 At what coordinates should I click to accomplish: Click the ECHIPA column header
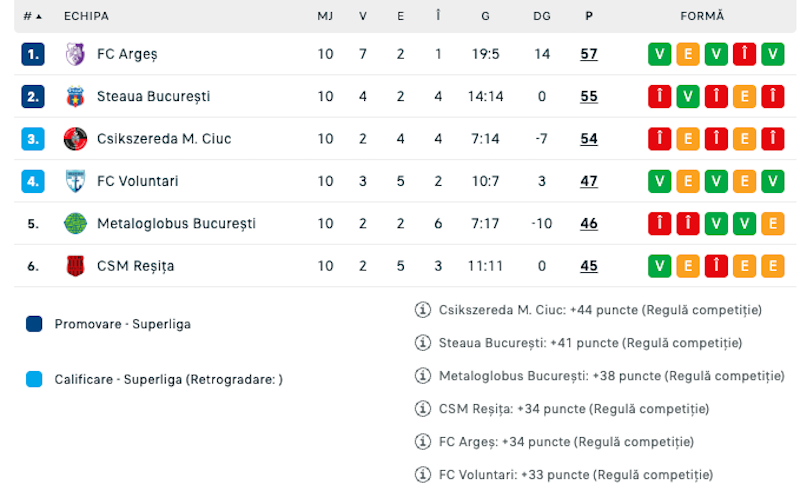coord(86,17)
